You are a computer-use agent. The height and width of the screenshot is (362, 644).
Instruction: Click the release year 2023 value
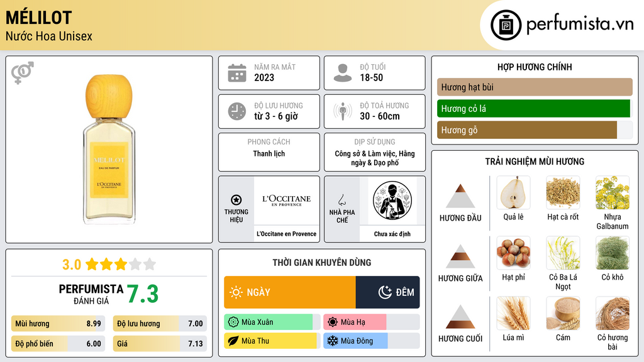(264, 77)
